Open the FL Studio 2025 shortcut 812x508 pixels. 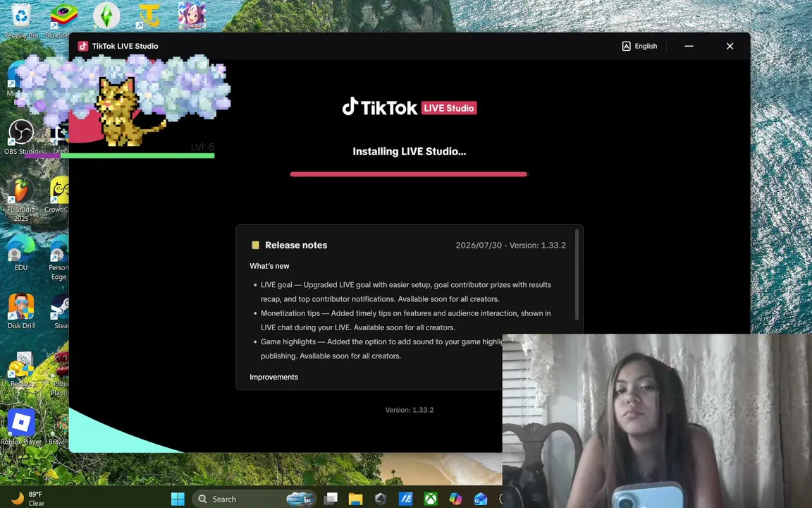coord(21,200)
